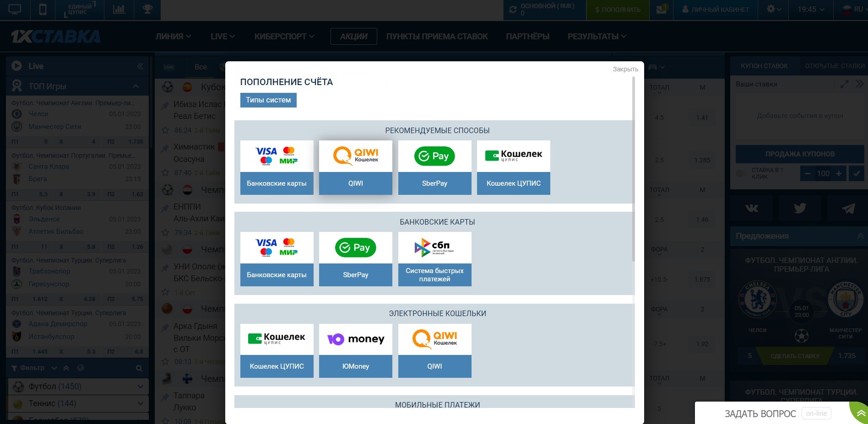Open ПАРТНЁРЫ menu item
Screen dimensions: 868x424
pyautogui.click(x=527, y=37)
